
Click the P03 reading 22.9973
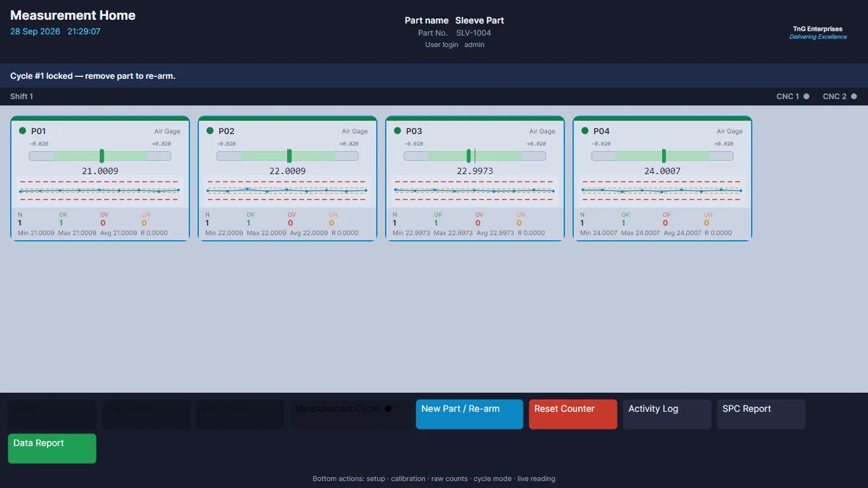pyautogui.click(x=475, y=171)
